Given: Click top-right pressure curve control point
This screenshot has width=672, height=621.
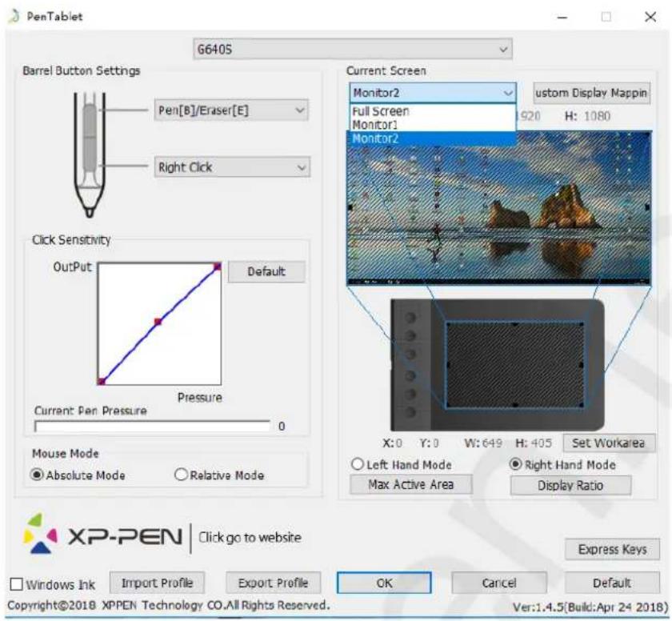Looking at the screenshot, I should point(218,266).
